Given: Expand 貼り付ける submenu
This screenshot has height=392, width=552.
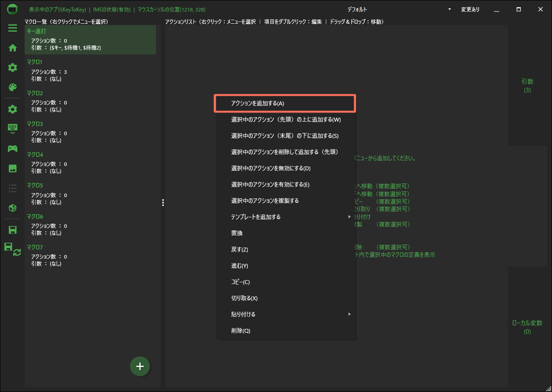Looking at the screenshot, I should [286, 314].
